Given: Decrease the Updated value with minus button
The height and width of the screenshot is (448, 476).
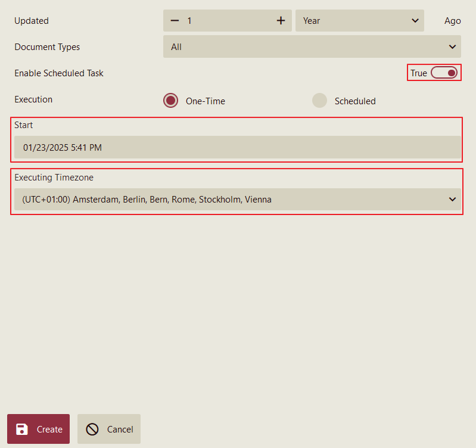Looking at the screenshot, I should 175,21.
